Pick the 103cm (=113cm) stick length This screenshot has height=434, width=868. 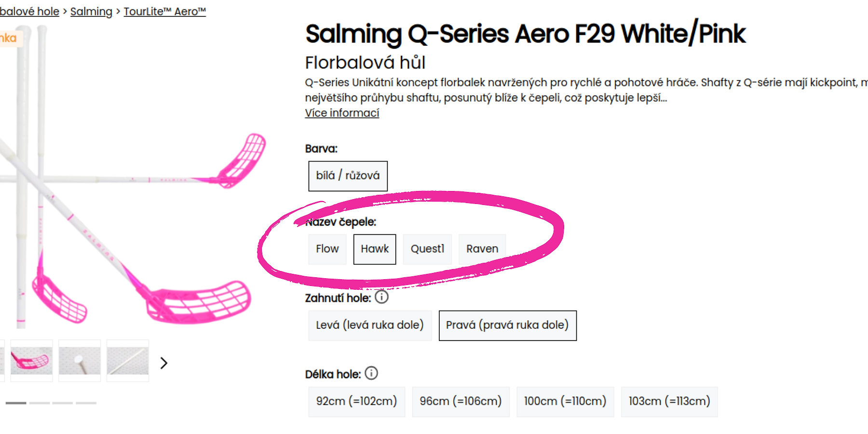[669, 401]
